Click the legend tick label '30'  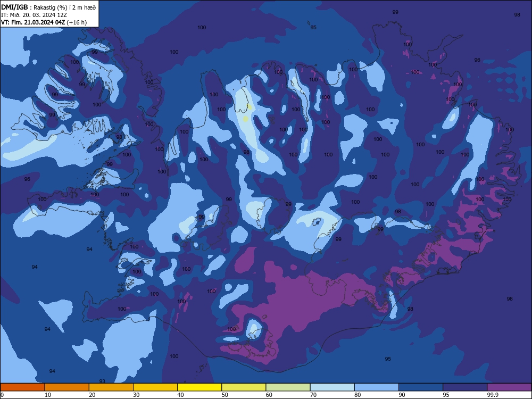(136, 395)
